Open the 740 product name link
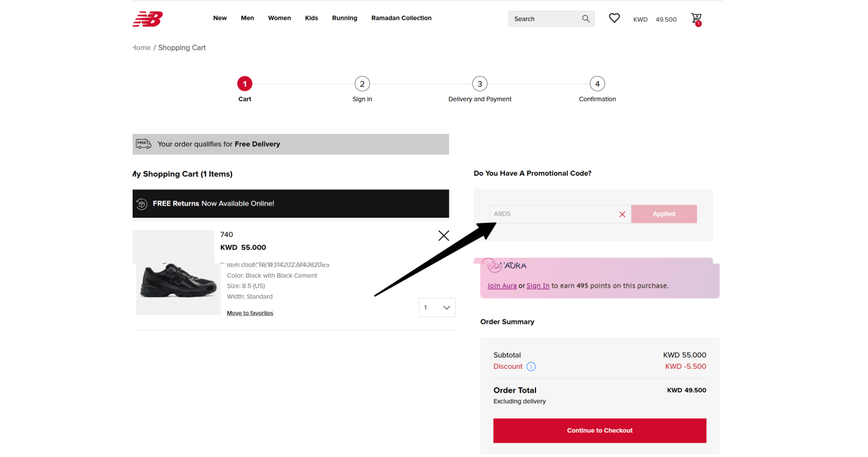The width and height of the screenshot is (868, 457). point(227,235)
